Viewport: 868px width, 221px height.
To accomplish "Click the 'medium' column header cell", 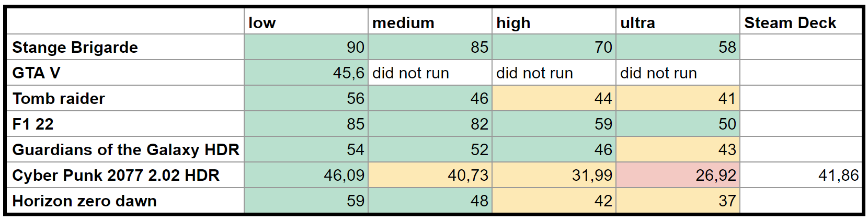I will [430, 22].
